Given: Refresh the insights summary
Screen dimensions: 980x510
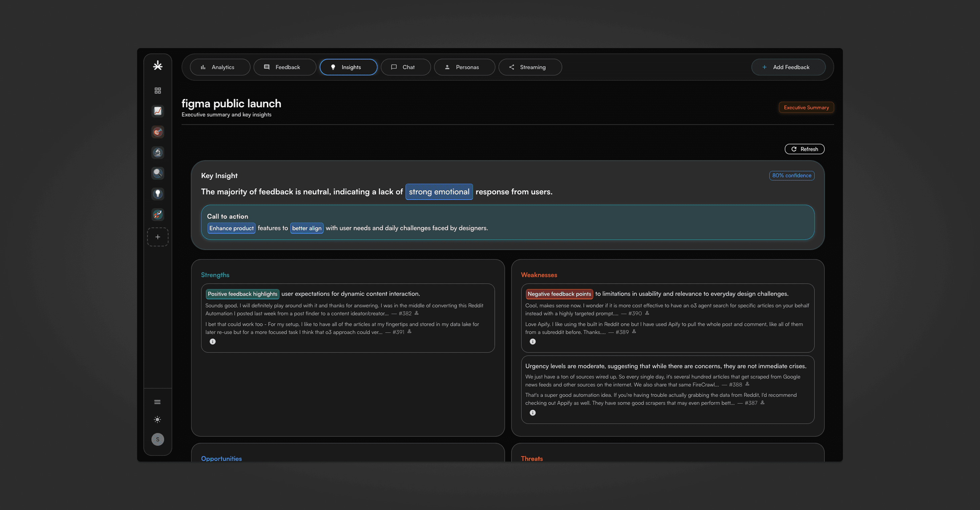Looking at the screenshot, I should 804,149.
